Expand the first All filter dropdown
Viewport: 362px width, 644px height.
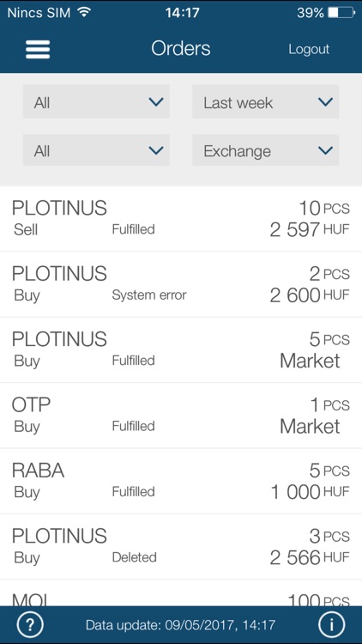[96, 102]
